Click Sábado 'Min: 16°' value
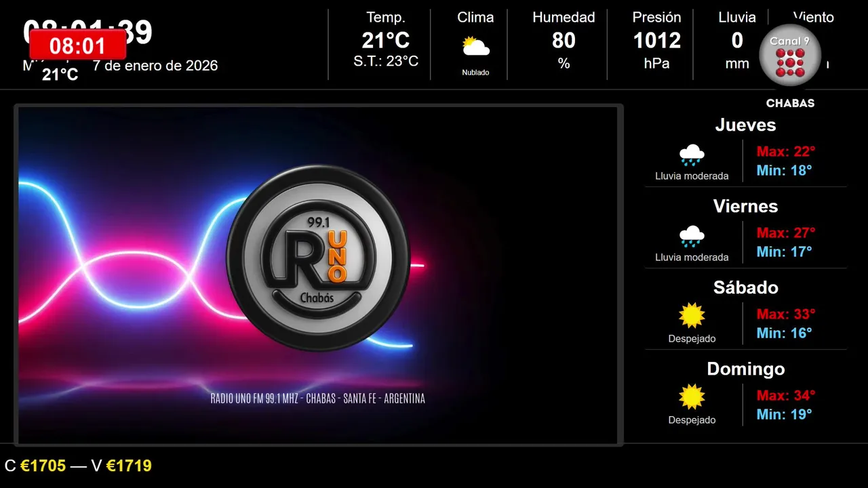The width and height of the screenshot is (868, 488). pyautogui.click(x=784, y=333)
